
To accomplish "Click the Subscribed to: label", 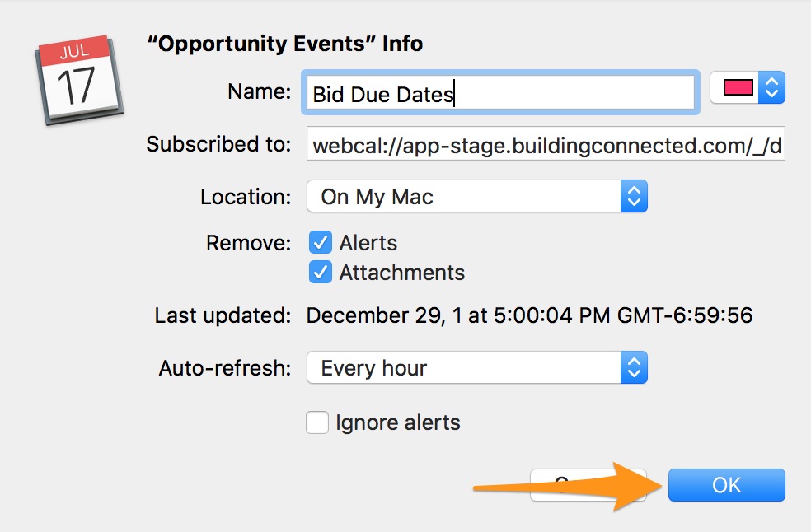I will (x=218, y=145).
